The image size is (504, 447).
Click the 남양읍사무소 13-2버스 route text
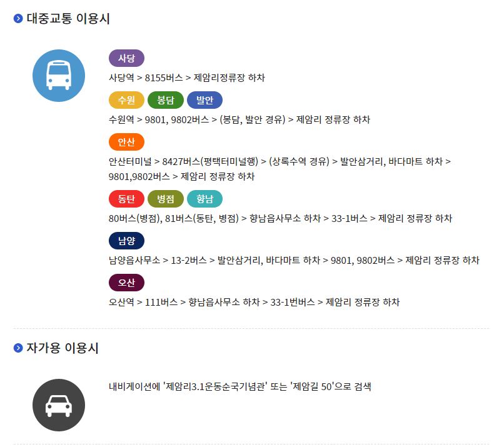tap(294, 260)
